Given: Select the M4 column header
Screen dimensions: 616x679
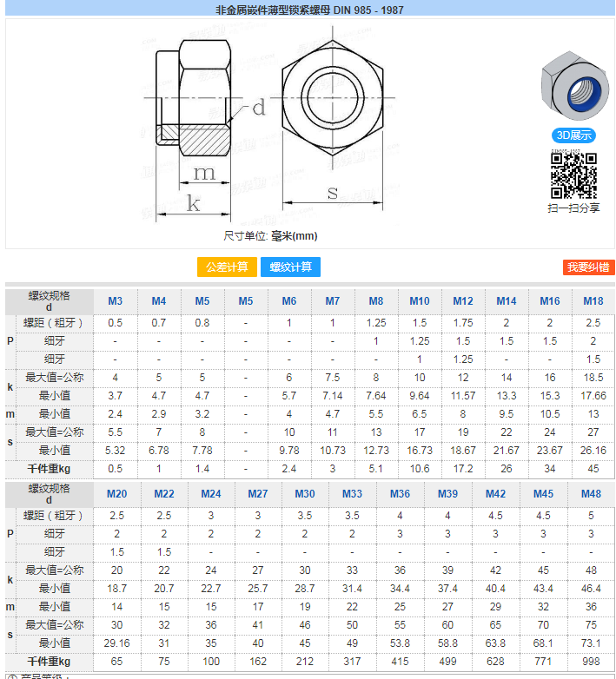Looking at the screenshot, I should [x=158, y=301].
